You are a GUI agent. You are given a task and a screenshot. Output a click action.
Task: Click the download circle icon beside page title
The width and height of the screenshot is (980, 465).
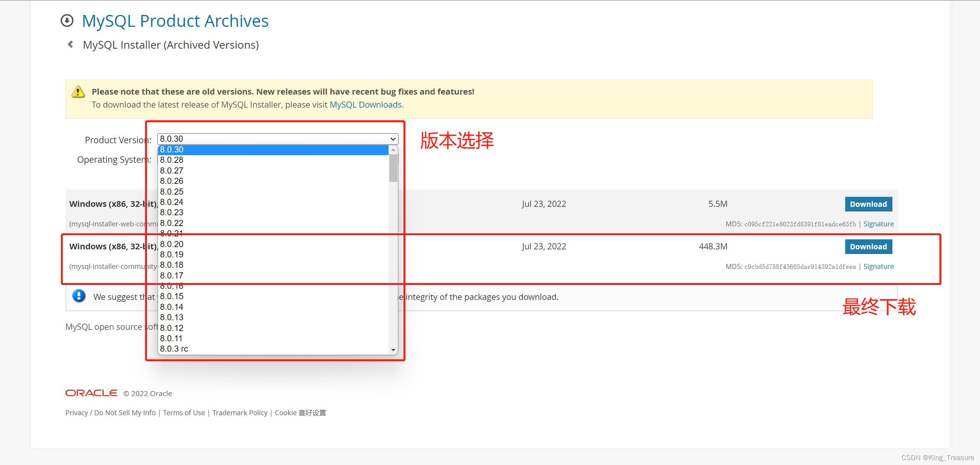pyautogui.click(x=67, y=21)
